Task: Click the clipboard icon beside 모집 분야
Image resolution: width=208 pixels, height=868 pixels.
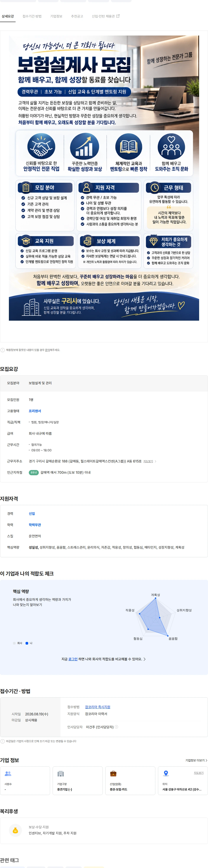Action: click(26, 187)
